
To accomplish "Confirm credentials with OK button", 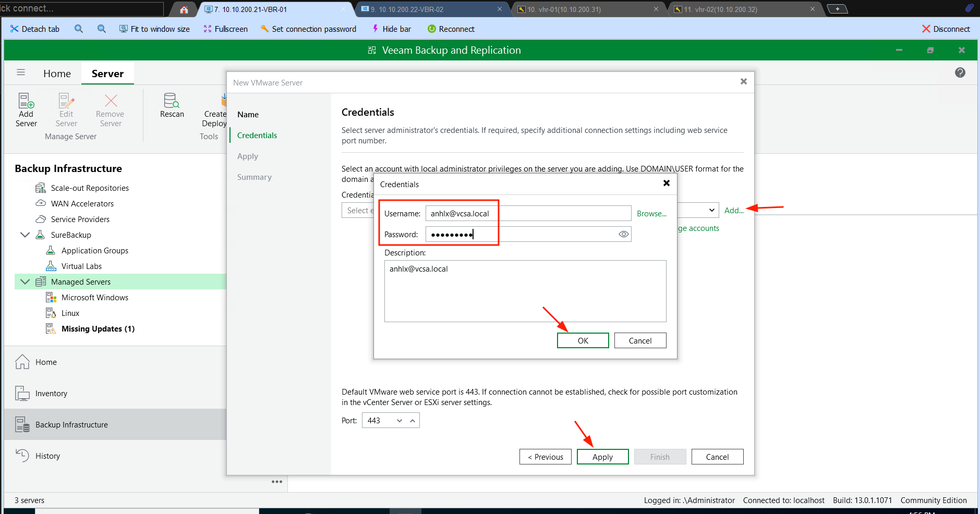I will click(x=583, y=340).
